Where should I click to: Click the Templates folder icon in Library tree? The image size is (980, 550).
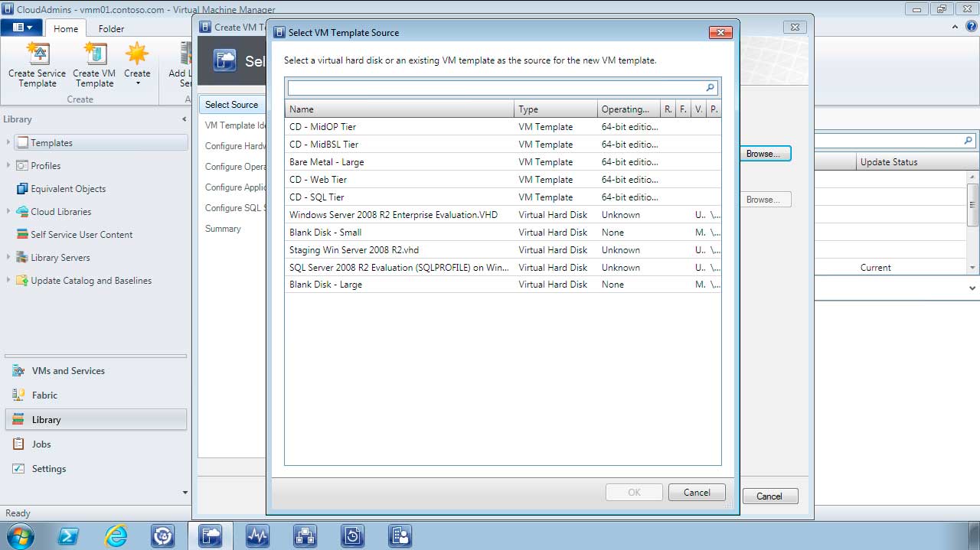[x=22, y=143]
